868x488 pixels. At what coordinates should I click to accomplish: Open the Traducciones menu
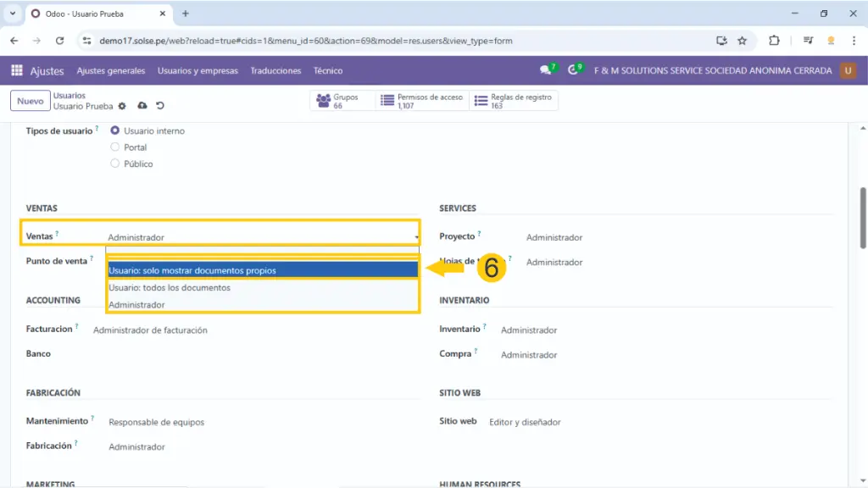[275, 70]
